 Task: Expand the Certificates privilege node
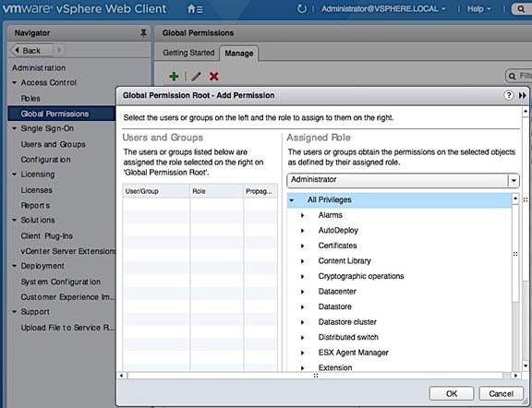coord(302,246)
